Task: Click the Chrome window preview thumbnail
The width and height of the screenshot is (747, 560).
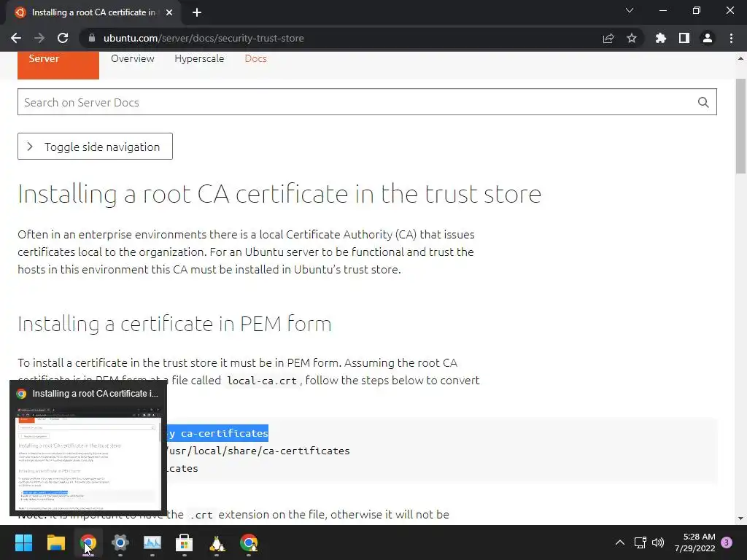Action: click(88, 458)
